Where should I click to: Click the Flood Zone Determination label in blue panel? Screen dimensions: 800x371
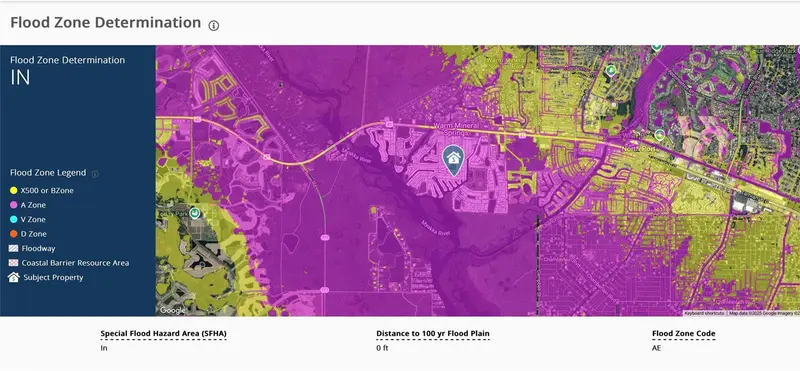(67, 60)
